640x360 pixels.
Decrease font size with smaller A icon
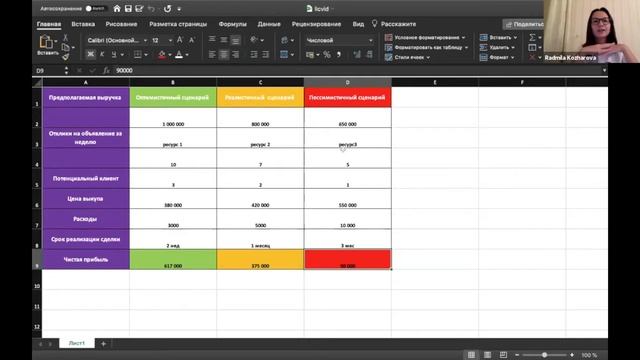(192, 40)
